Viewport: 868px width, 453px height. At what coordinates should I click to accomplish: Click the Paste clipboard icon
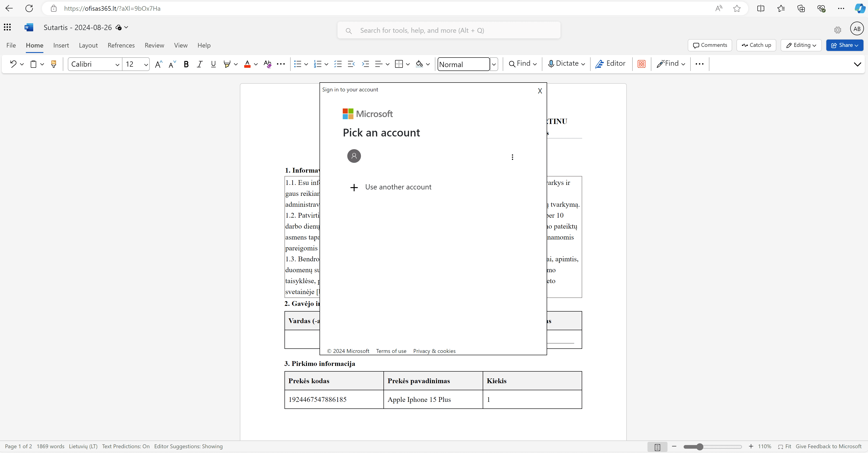(x=33, y=64)
